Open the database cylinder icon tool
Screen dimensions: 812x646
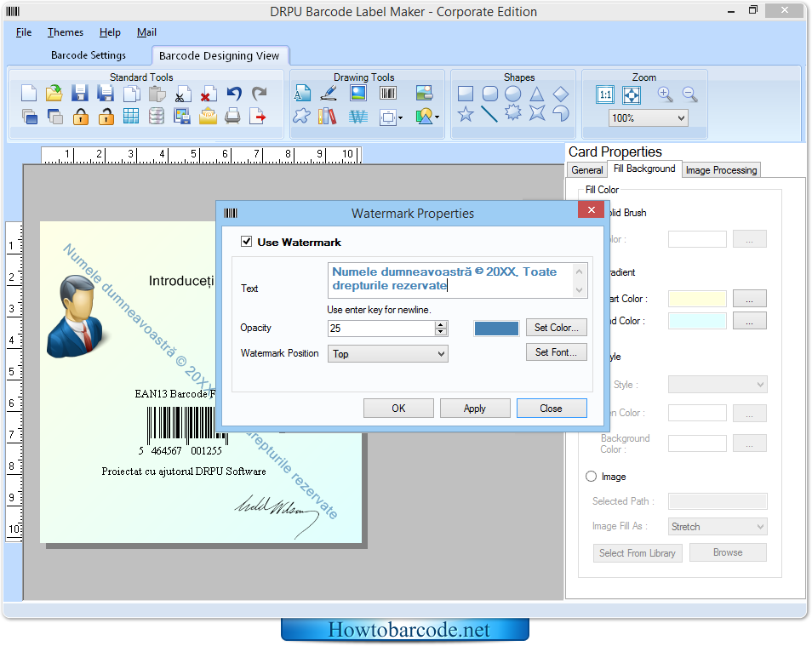click(x=157, y=117)
